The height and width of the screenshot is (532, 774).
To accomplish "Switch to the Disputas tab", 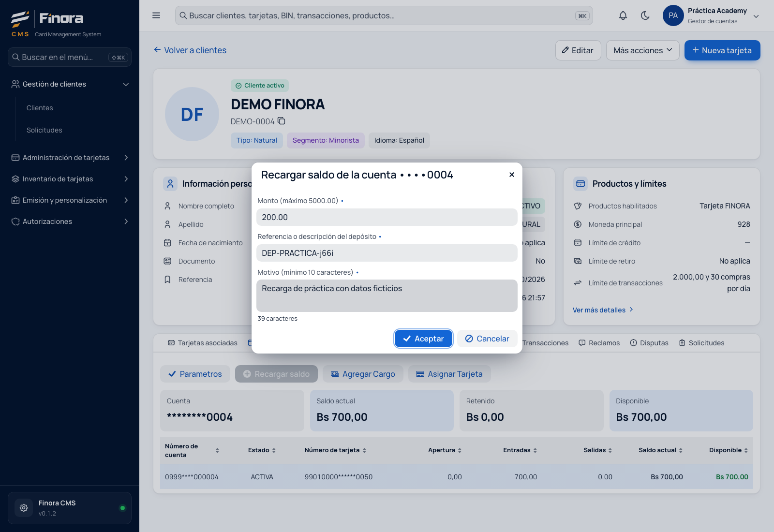I will point(649,343).
